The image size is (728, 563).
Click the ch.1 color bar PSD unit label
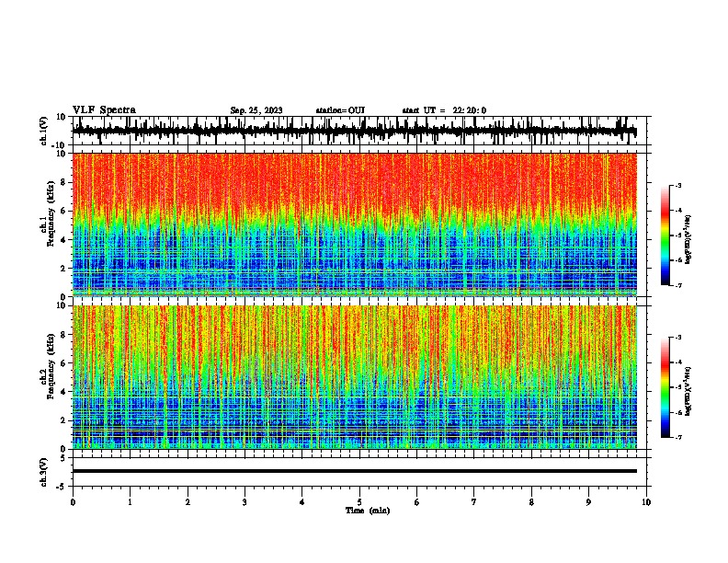pos(688,240)
